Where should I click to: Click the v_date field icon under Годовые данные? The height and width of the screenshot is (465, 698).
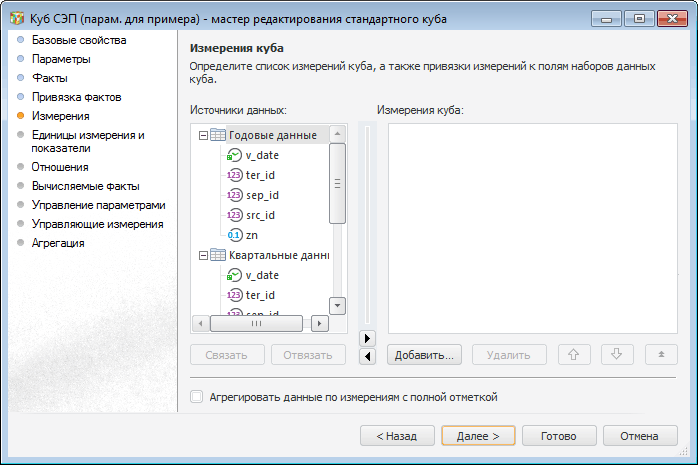click(234, 155)
